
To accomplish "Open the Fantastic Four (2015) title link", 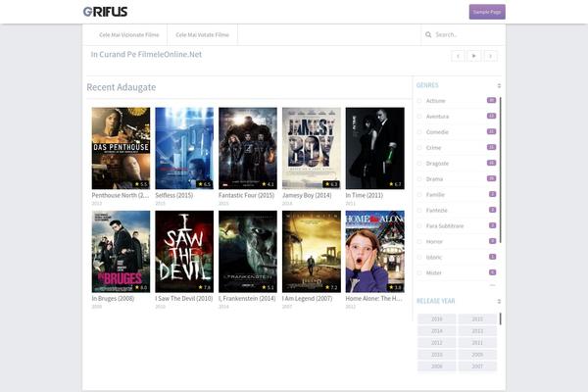I will (246, 195).
